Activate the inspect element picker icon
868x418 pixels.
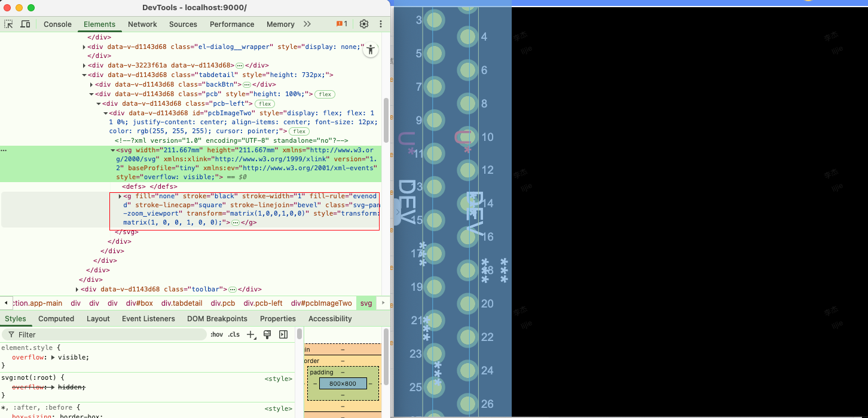coord(9,24)
